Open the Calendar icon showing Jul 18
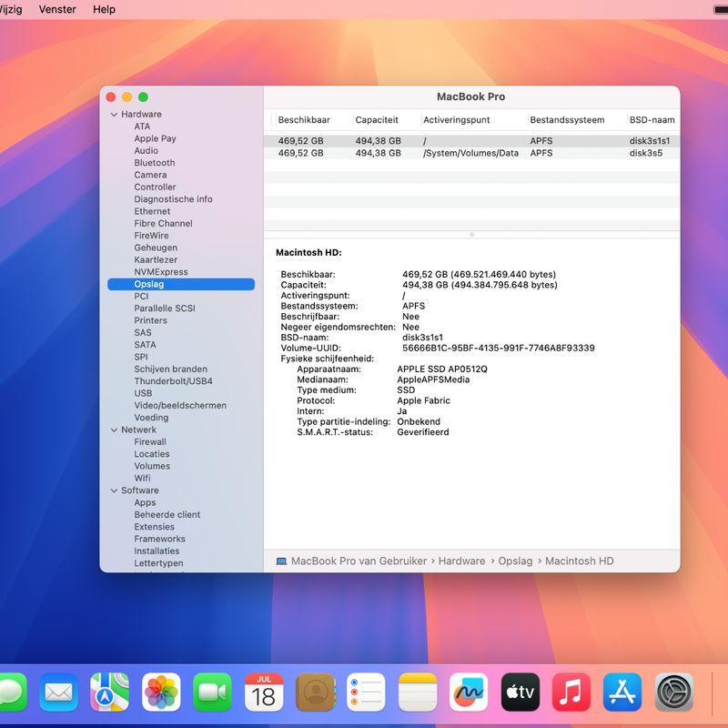This screenshot has width=728, height=728. tap(264, 692)
